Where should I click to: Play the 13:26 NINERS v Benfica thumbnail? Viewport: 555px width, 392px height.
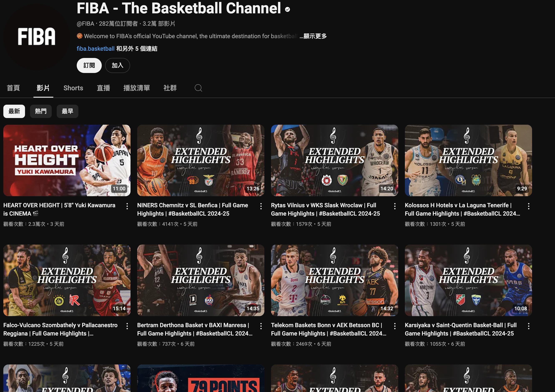point(201,161)
